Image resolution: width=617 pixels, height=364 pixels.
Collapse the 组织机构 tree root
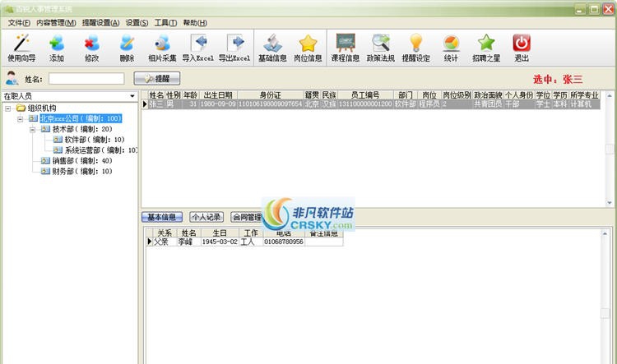click(x=8, y=108)
